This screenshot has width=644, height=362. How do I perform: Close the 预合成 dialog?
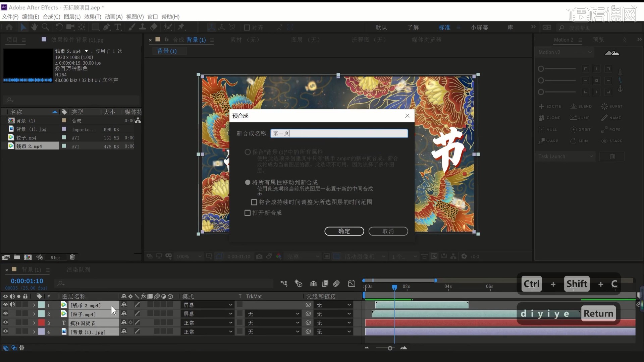(x=407, y=116)
